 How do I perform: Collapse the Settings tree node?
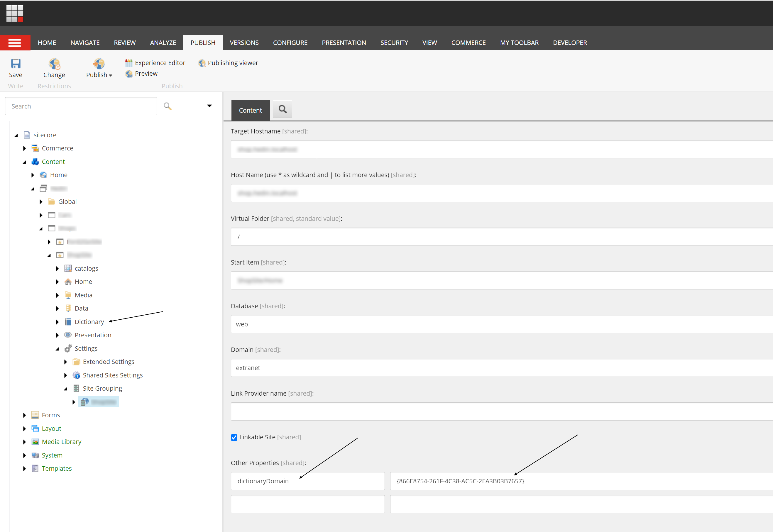click(57, 349)
